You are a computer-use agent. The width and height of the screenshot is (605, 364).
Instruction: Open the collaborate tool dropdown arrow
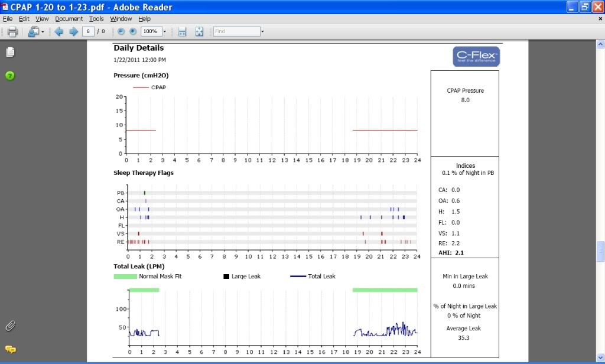click(43, 31)
